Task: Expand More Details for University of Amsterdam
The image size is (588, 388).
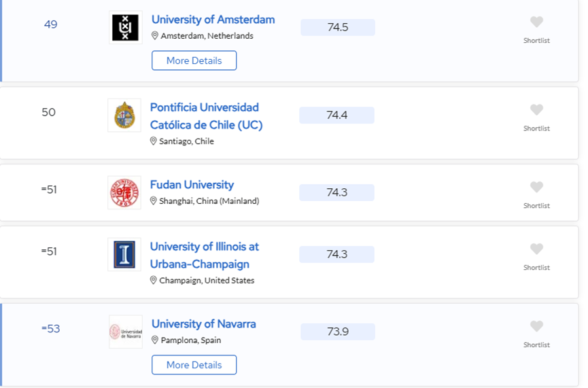Action: 194,60
